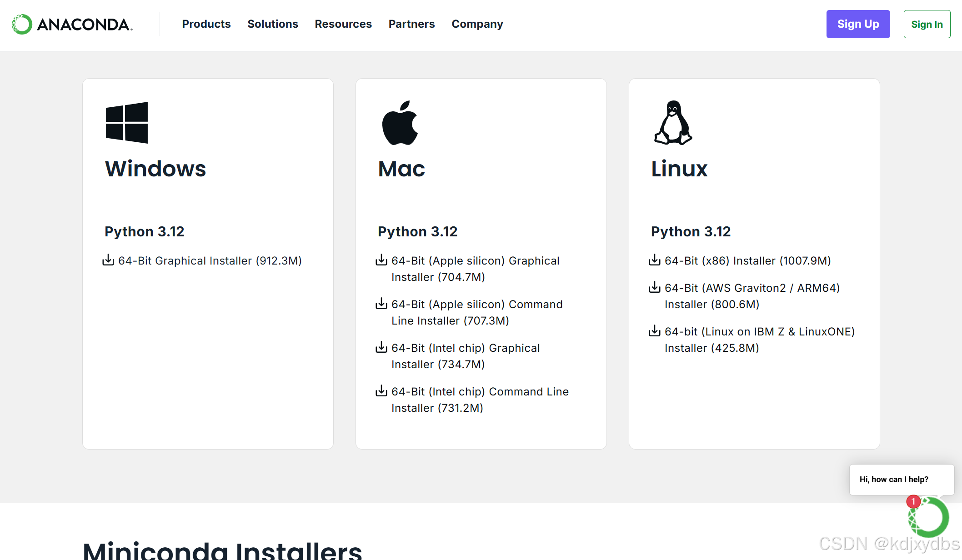Click download icon beside Linux x86 Installer
The height and width of the screenshot is (560, 962).
coord(655,260)
